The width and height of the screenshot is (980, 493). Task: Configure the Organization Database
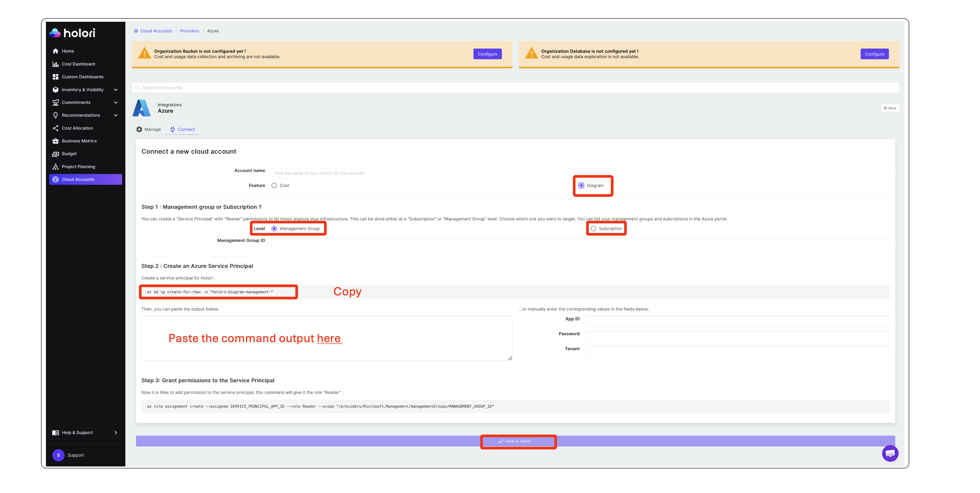click(x=874, y=54)
